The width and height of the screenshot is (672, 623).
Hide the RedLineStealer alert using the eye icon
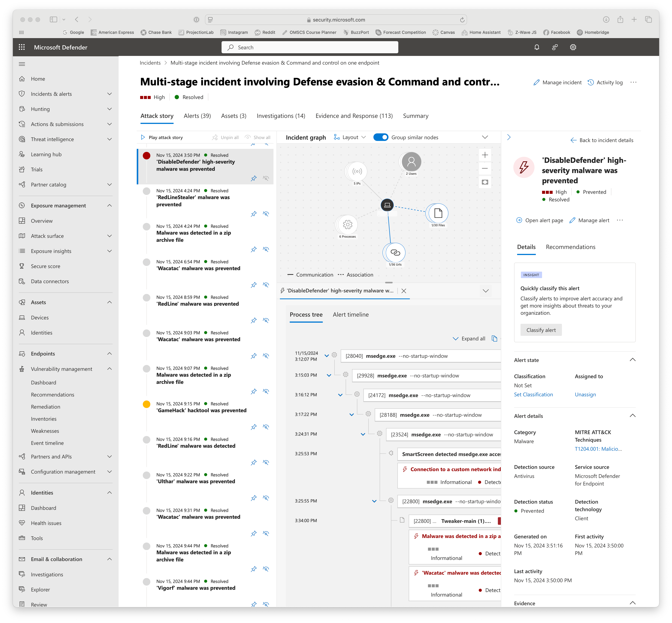tap(266, 214)
